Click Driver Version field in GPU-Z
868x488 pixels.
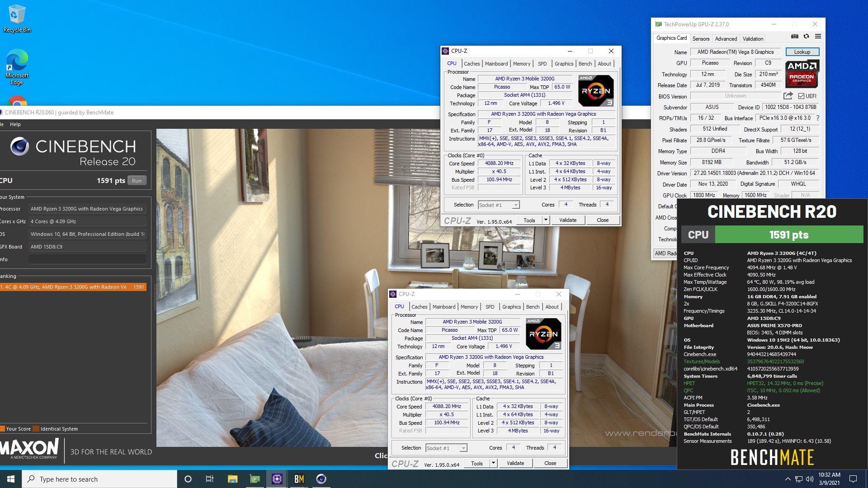(755, 173)
